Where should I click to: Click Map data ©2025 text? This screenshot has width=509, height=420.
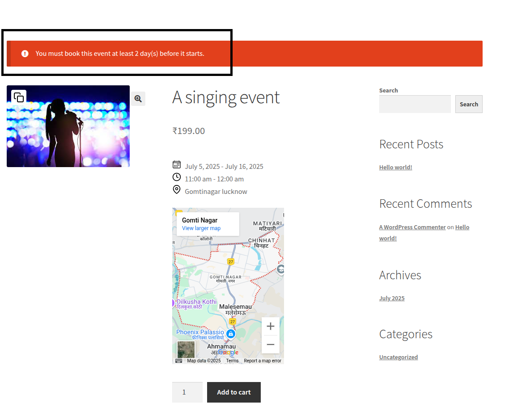(204, 361)
